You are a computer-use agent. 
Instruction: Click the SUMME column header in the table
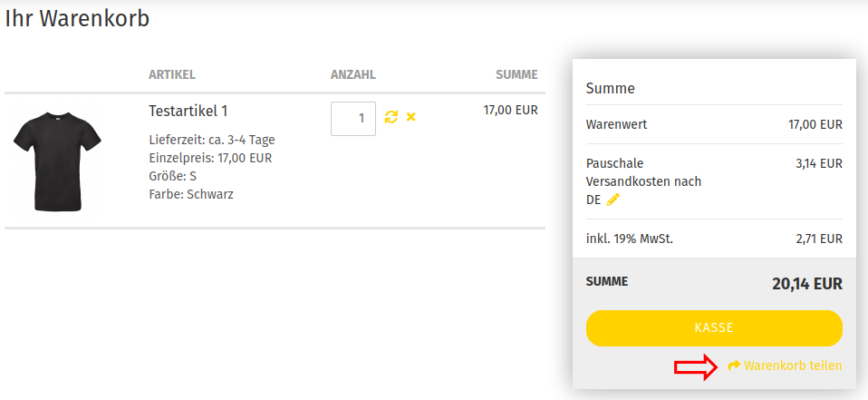[x=516, y=74]
